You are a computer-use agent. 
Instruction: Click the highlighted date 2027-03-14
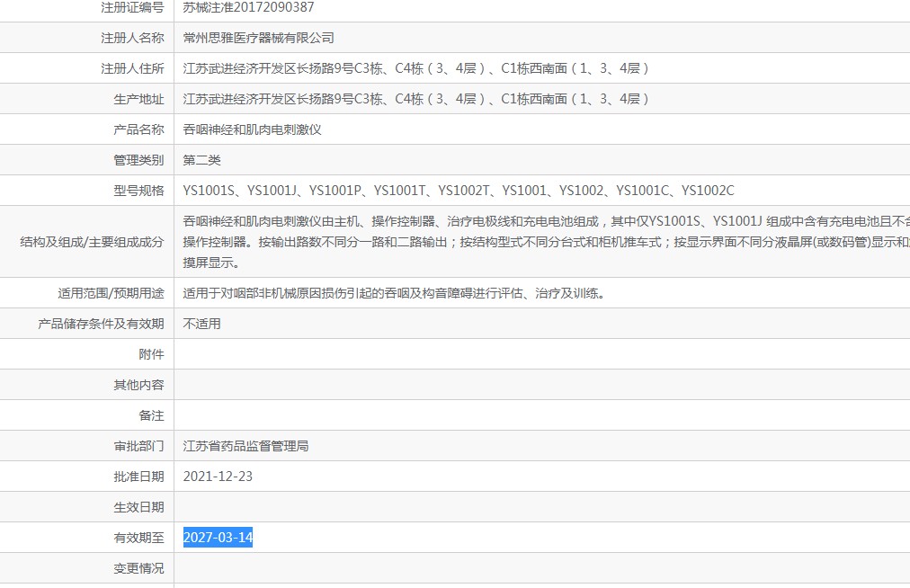tap(218, 538)
